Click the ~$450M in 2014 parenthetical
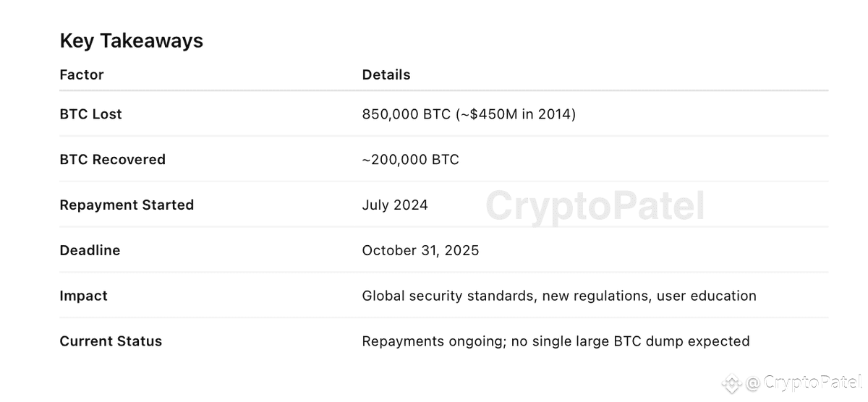This screenshot has height=402, width=868. [x=516, y=114]
